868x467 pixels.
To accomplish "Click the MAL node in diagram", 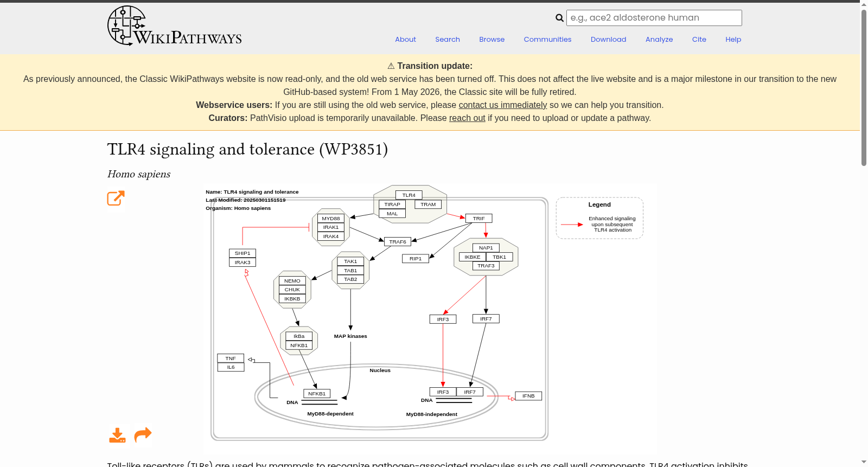I will (392, 214).
